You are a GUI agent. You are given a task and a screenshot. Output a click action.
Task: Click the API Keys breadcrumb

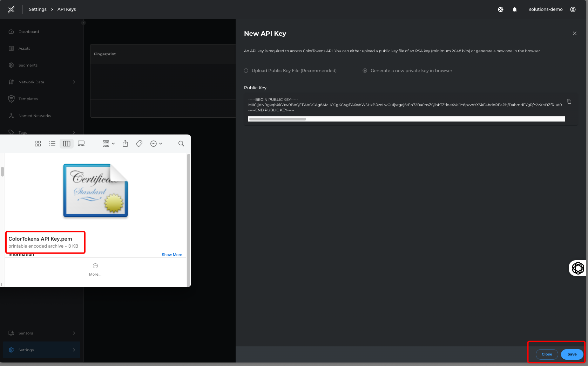(x=66, y=9)
